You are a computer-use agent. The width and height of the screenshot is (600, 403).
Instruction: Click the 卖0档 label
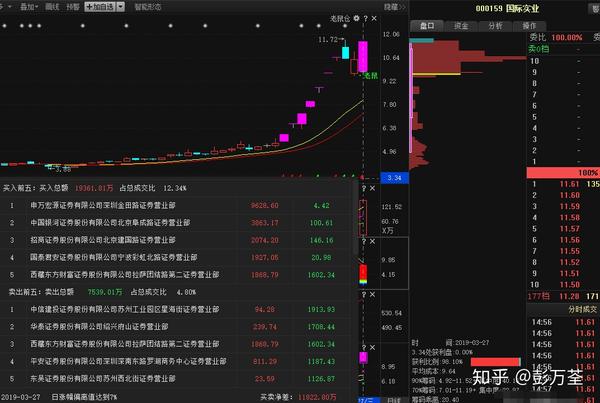(x=539, y=49)
